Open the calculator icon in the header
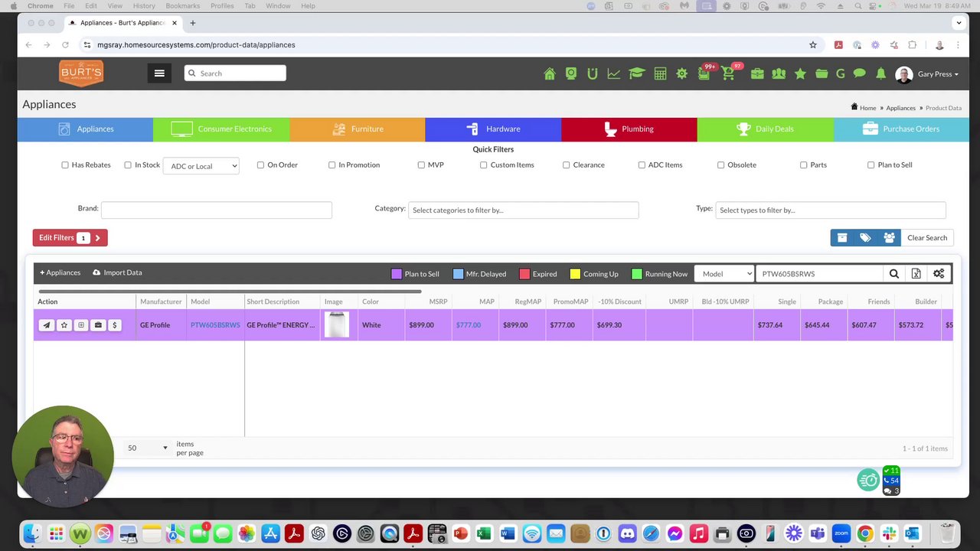 (660, 73)
